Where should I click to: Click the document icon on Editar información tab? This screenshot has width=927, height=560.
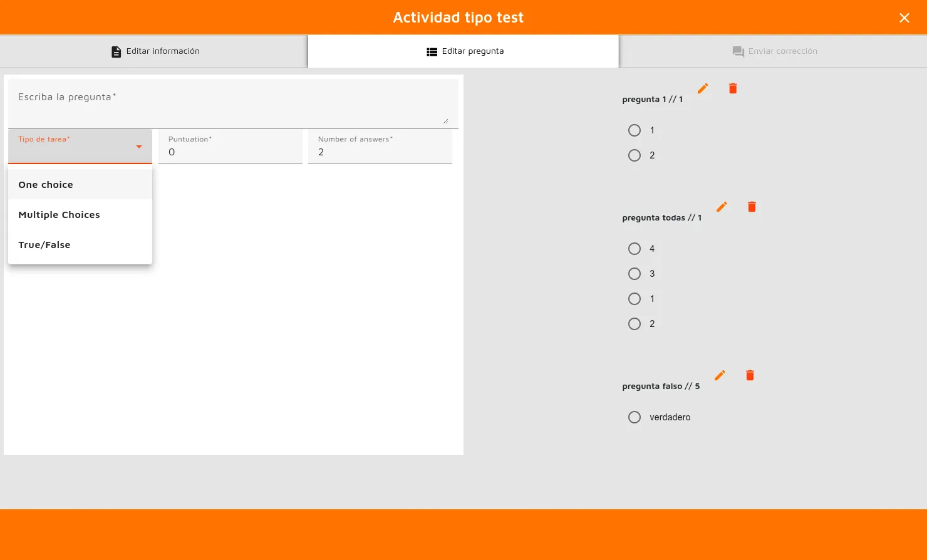point(116,51)
